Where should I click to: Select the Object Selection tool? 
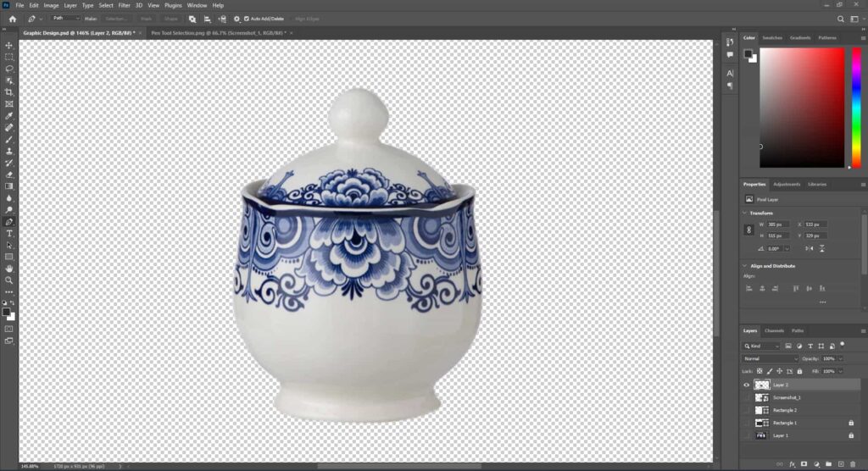click(x=8, y=80)
